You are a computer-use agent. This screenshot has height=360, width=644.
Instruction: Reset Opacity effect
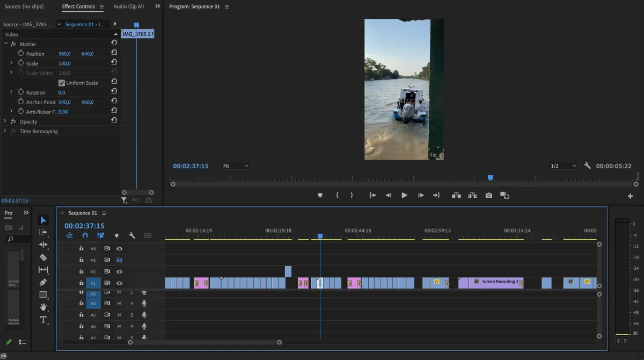pos(114,121)
